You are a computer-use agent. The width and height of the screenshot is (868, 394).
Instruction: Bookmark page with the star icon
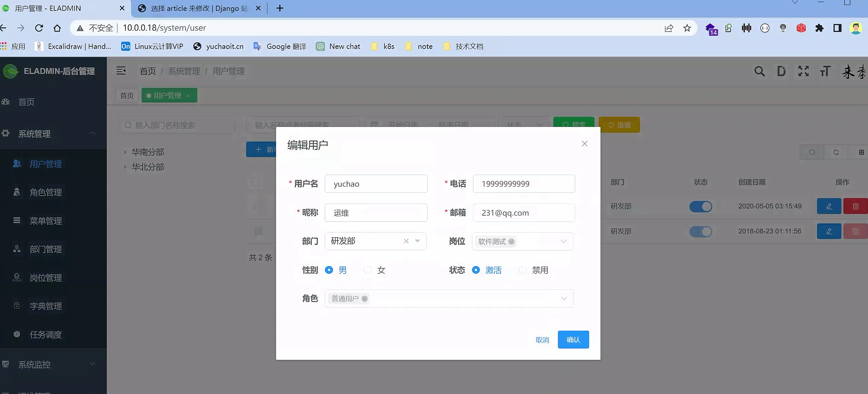pos(687,28)
